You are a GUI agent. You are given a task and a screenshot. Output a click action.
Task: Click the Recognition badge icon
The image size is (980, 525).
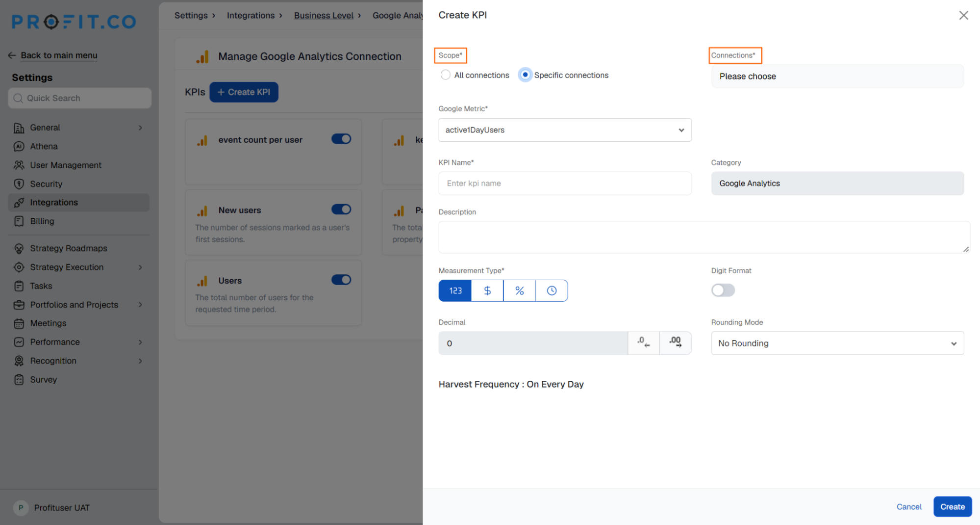19,361
